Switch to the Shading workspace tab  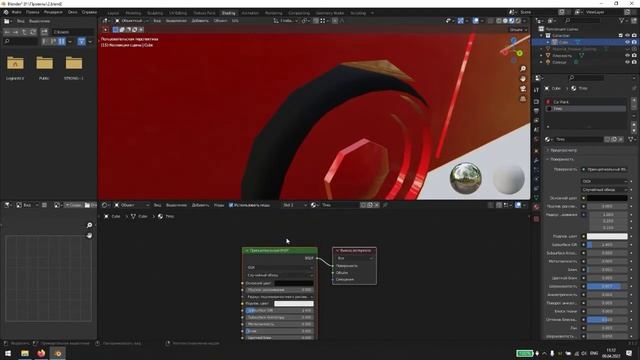(x=229, y=13)
